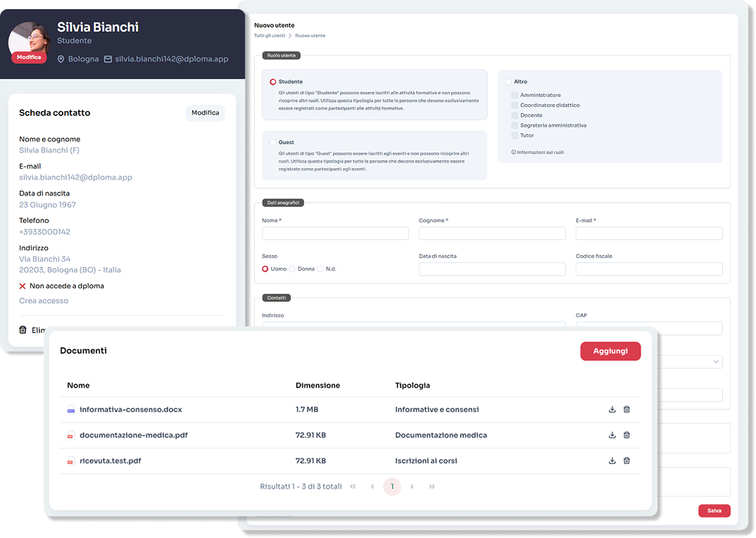Click envelope icon in profile header
Screen dimensions: 756x538
point(108,59)
